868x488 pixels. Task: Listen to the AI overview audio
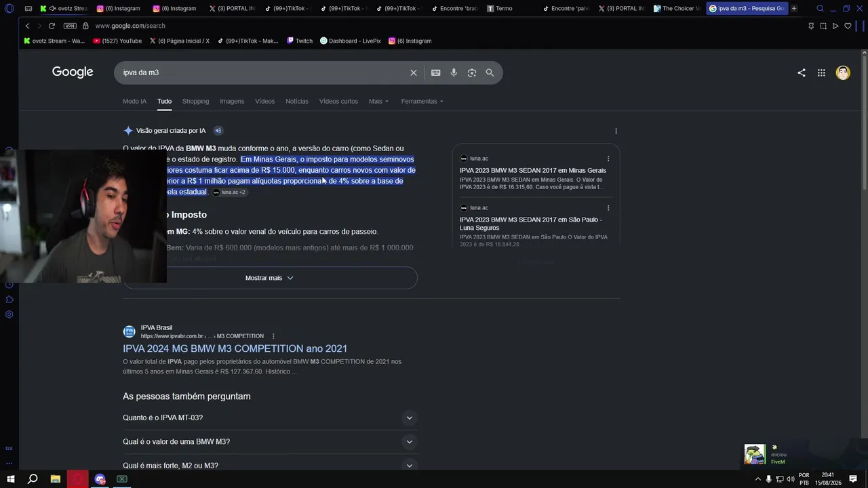[218, 131]
